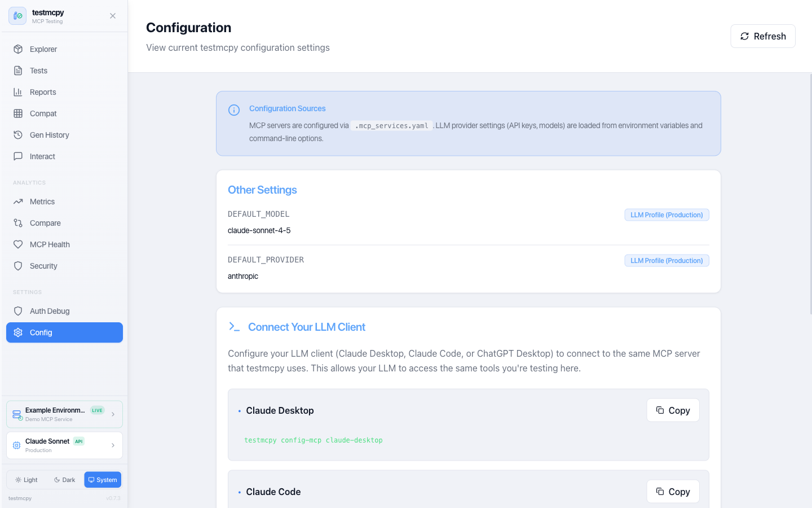
Task: Click the Claude Code section title
Action: 273,492
